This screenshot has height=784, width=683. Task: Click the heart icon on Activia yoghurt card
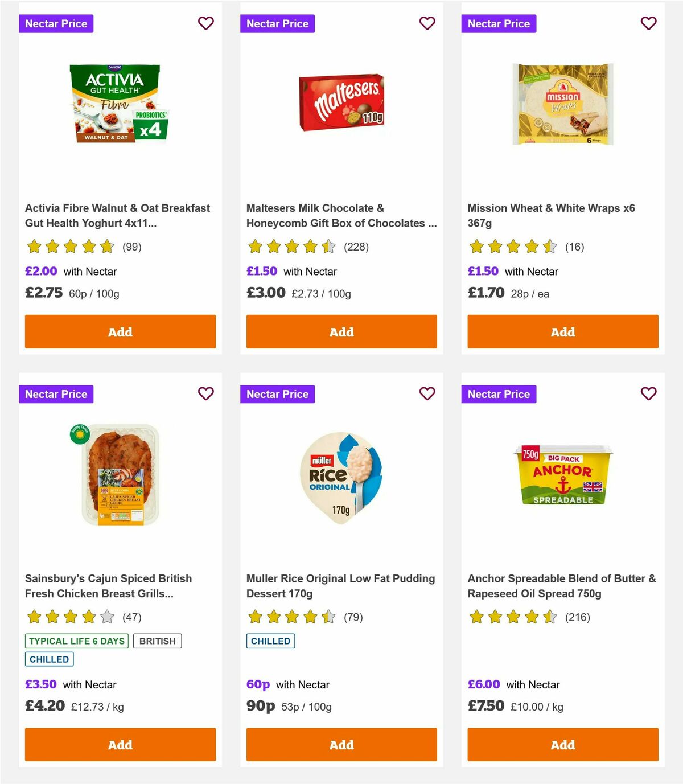click(205, 23)
